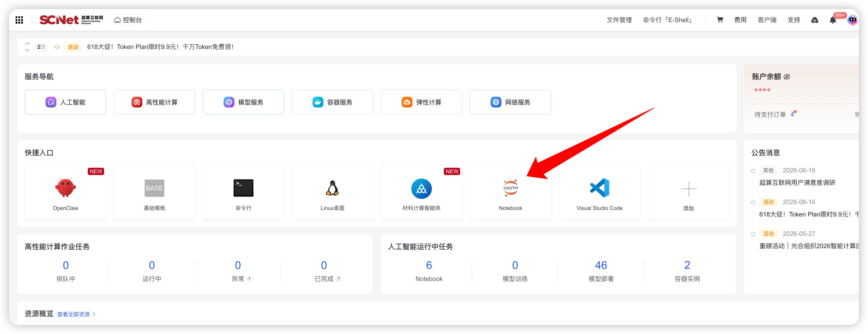Image resolution: width=868 pixels, height=334 pixels.
Task: Open the 文件管理 menu item
Action: click(619, 20)
